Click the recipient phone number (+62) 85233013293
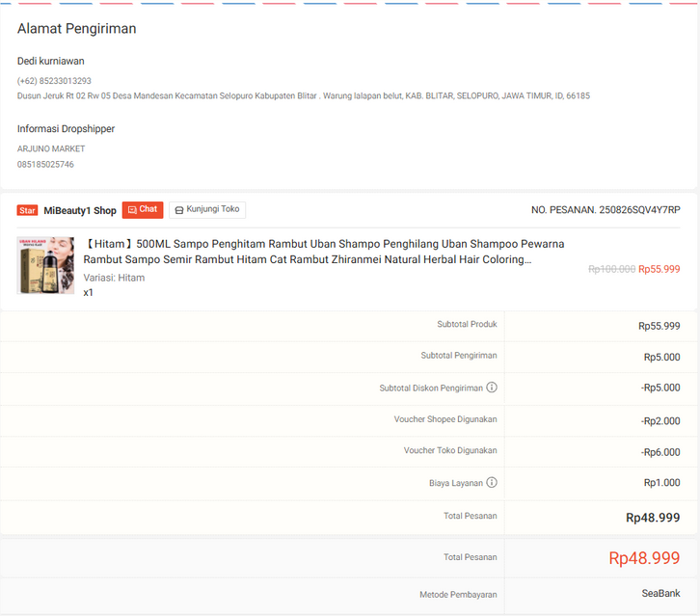The image size is (700, 616). point(54,81)
